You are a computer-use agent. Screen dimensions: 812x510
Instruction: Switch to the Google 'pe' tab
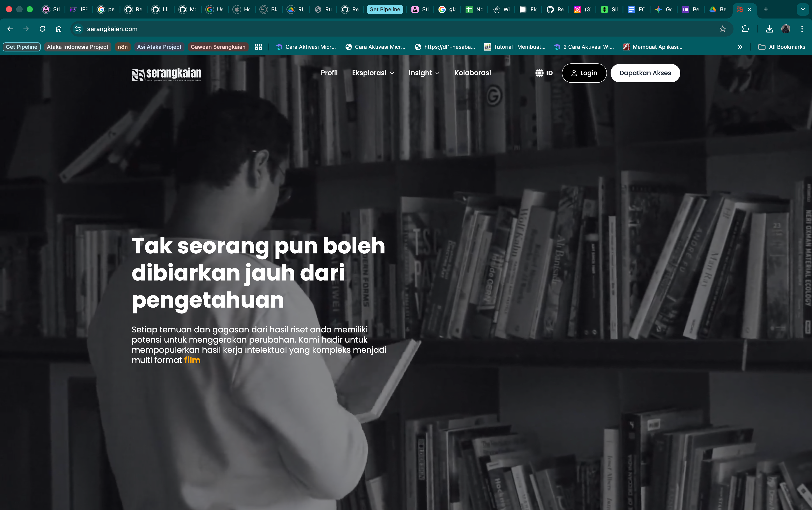click(106, 9)
